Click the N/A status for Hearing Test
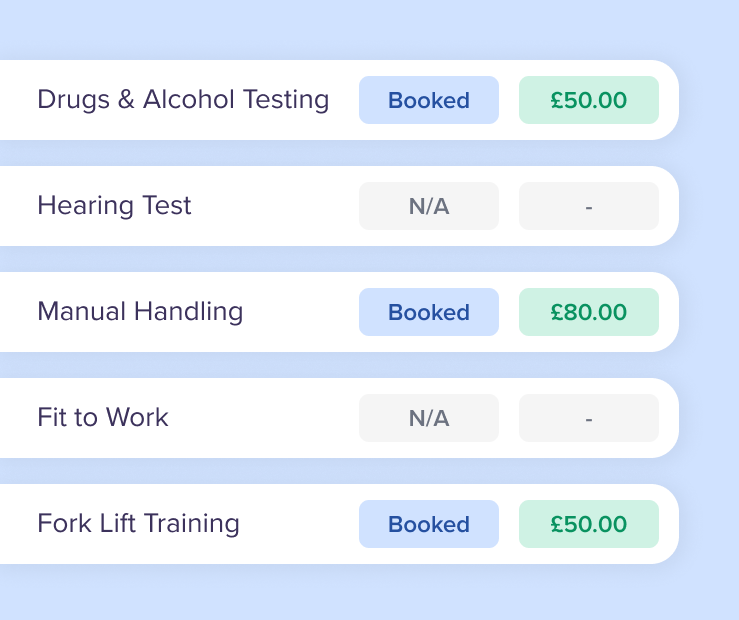The width and height of the screenshot is (739, 620). 429,206
